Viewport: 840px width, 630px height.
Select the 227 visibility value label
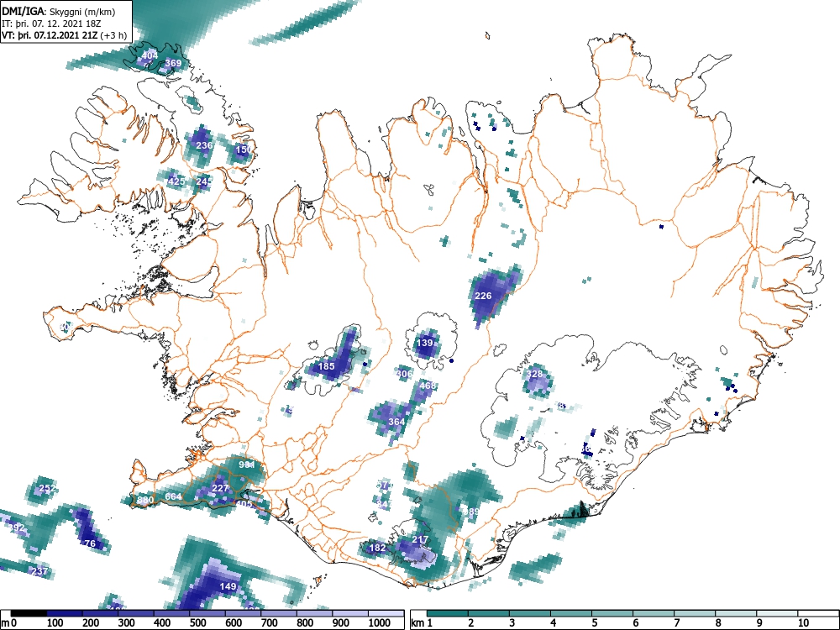[x=220, y=488]
